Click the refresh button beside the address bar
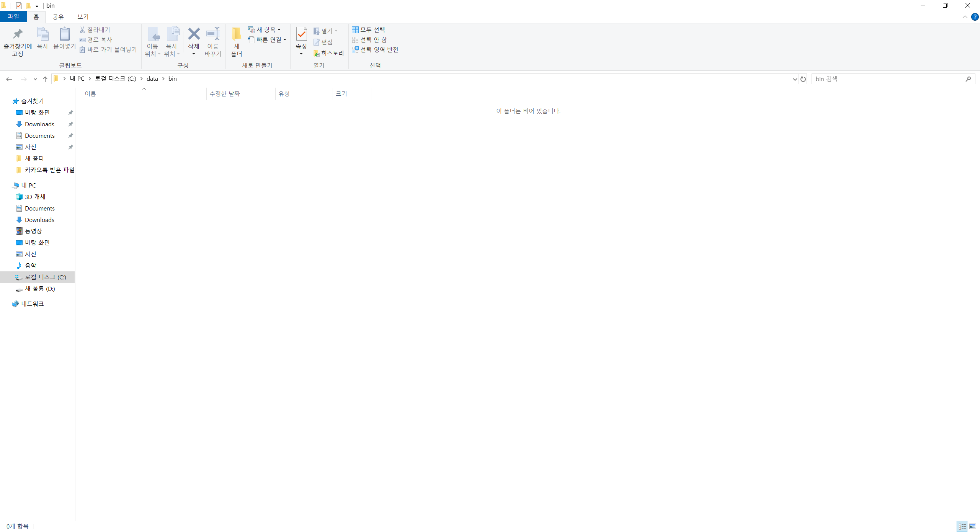 [x=803, y=79]
